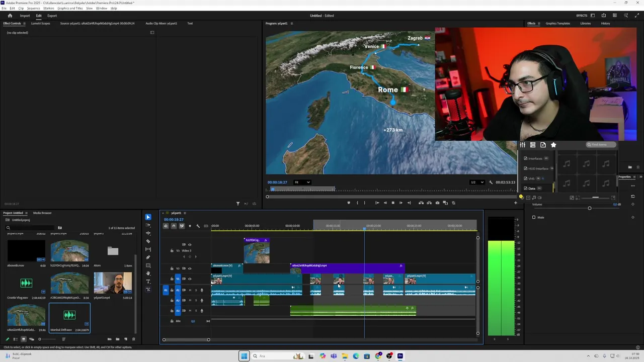Screen dimensions: 644x362
Task: Select the Hand tool
Action: coord(148,274)
